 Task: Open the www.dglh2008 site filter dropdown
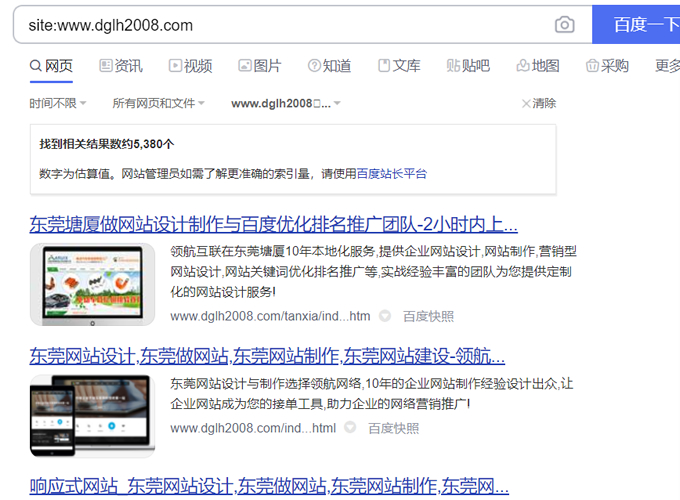[286, 103]
